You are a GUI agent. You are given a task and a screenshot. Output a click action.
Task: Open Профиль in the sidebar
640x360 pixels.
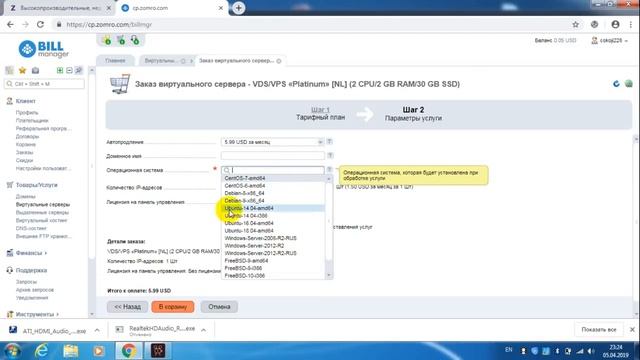(x=27, y=113)
